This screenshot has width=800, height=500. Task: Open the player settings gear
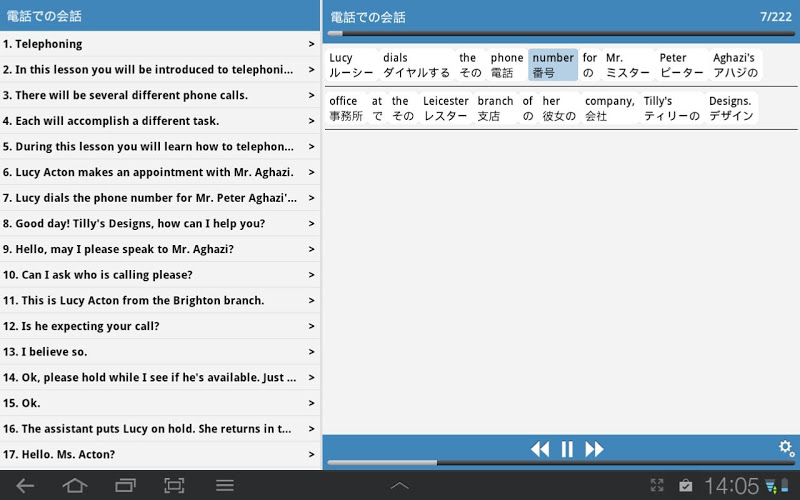click(786, 448)
